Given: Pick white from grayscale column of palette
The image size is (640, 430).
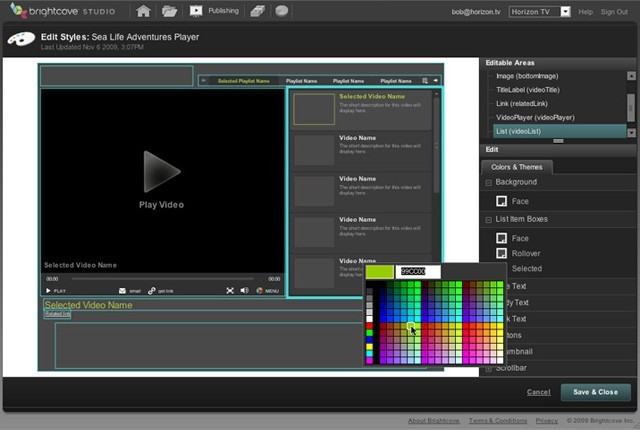Looking at the screenshot, I should click(x=369, y=319).
